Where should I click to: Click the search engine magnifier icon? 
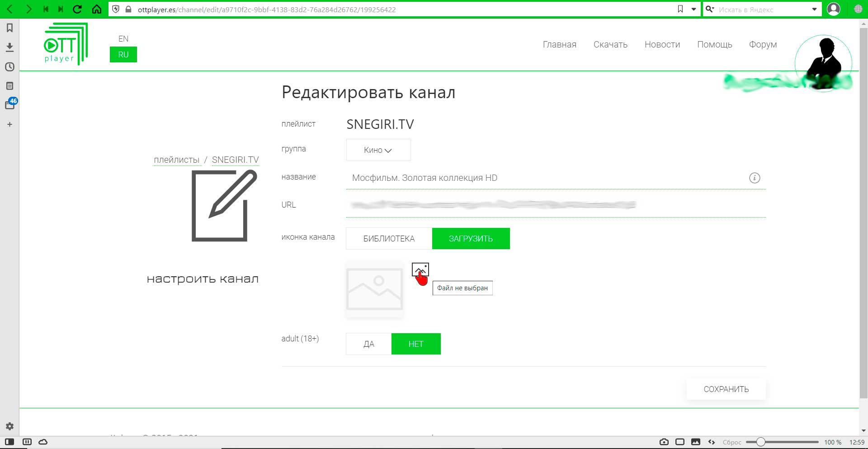click(x=710, y=9)
